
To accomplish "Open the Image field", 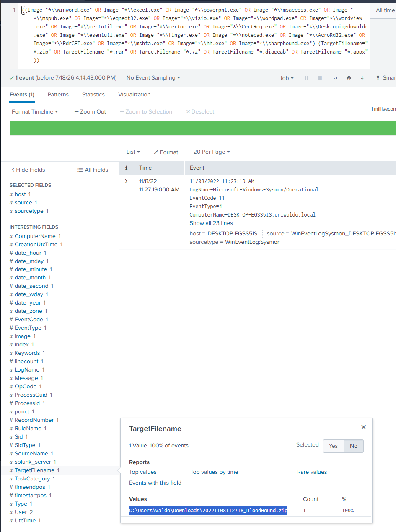I will click(23, 336).
